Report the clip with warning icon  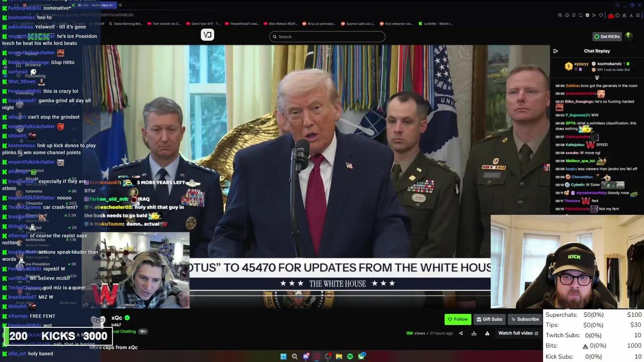coord(487,333)
